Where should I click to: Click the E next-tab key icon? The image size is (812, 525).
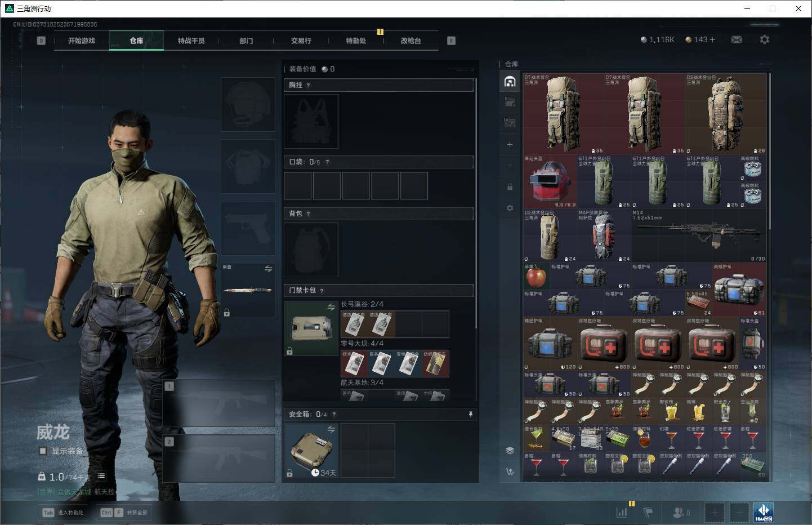(x=451, y=41)
